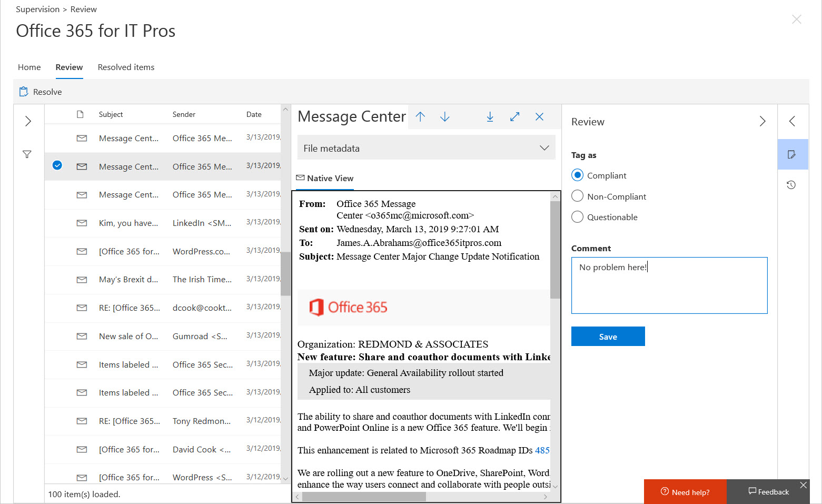822x504 pixels.
Task: Click the Supervision breadcrumb
Action: coord(38,9)
